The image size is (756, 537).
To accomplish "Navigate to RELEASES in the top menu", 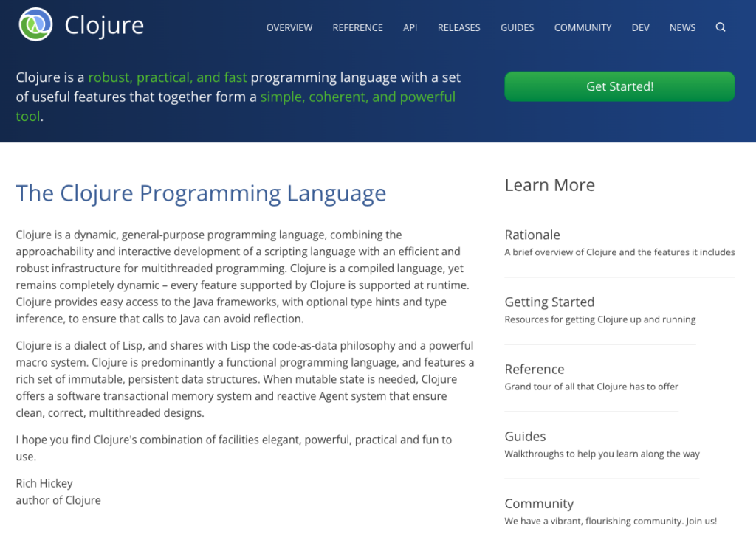I will point(458,27).
